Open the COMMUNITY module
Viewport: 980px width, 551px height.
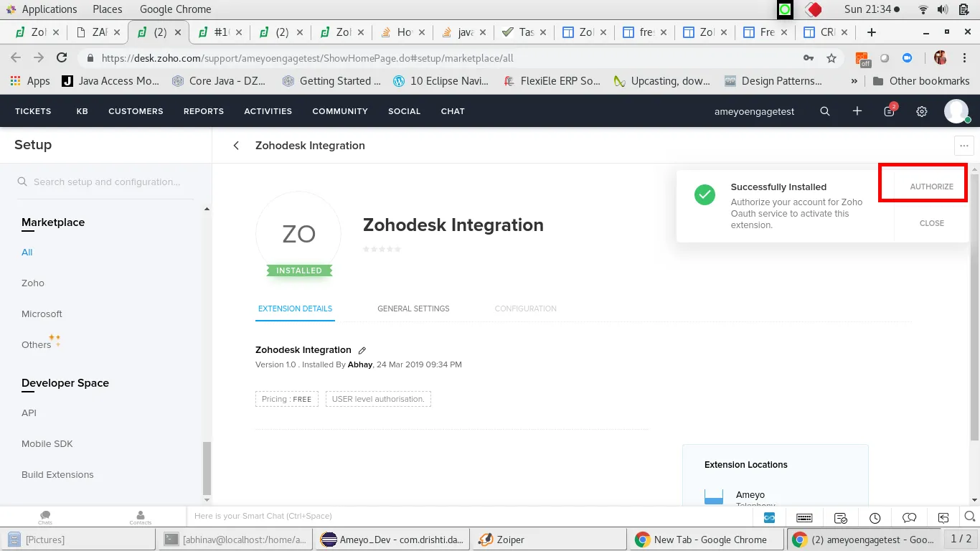click(x=340, y=111)
